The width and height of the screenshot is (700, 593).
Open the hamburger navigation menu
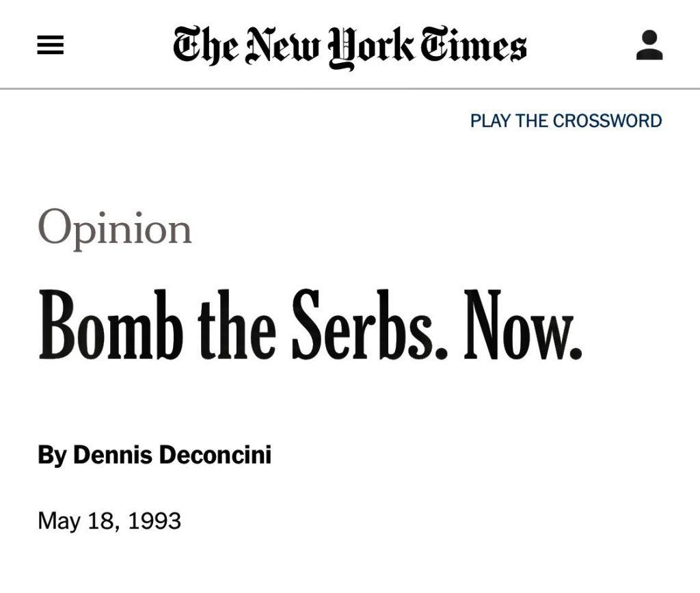pos(51,45)
